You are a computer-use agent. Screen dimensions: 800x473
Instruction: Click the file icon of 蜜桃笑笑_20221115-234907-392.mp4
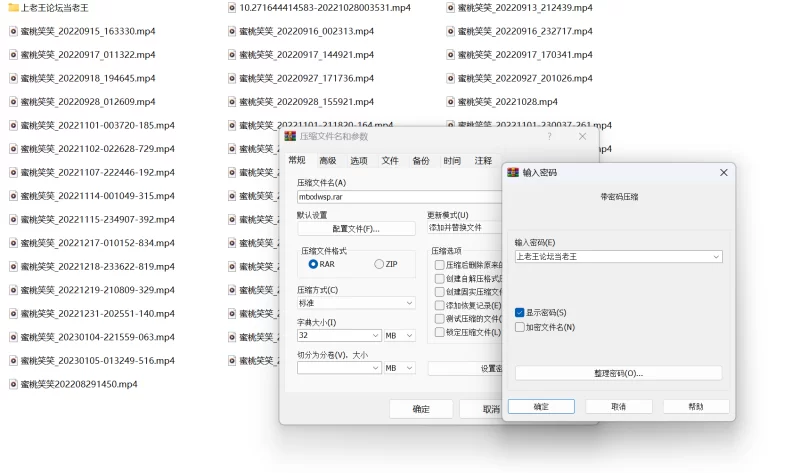click(x=13, y=219)
